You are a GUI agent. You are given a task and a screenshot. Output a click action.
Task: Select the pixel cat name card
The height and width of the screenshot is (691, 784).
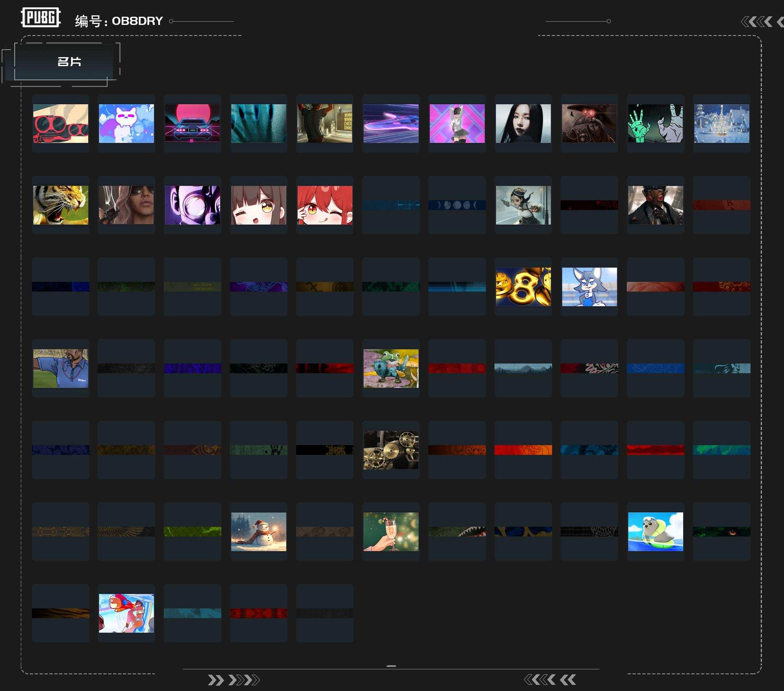pyautogui.click(x=127, y=123)
